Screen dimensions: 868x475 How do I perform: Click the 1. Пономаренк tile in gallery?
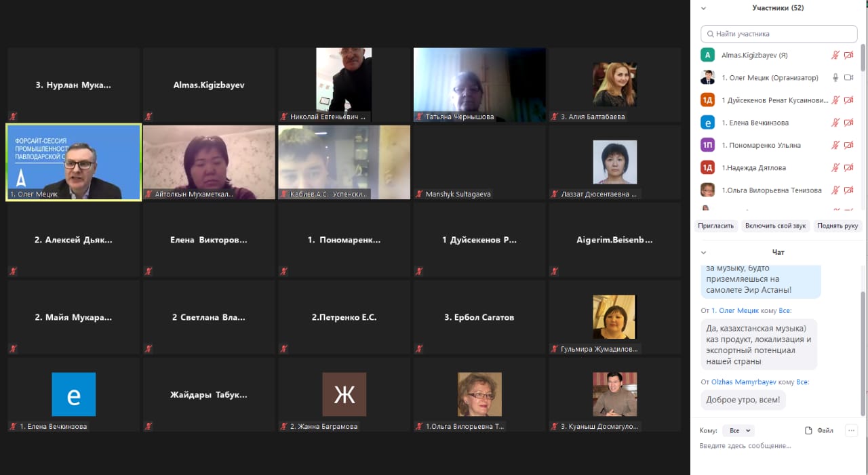[344, 240]
